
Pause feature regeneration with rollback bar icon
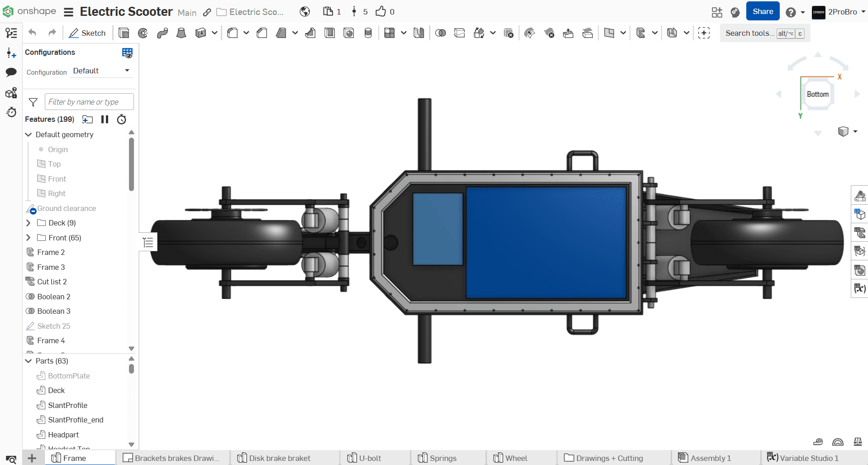pos(105,120)
